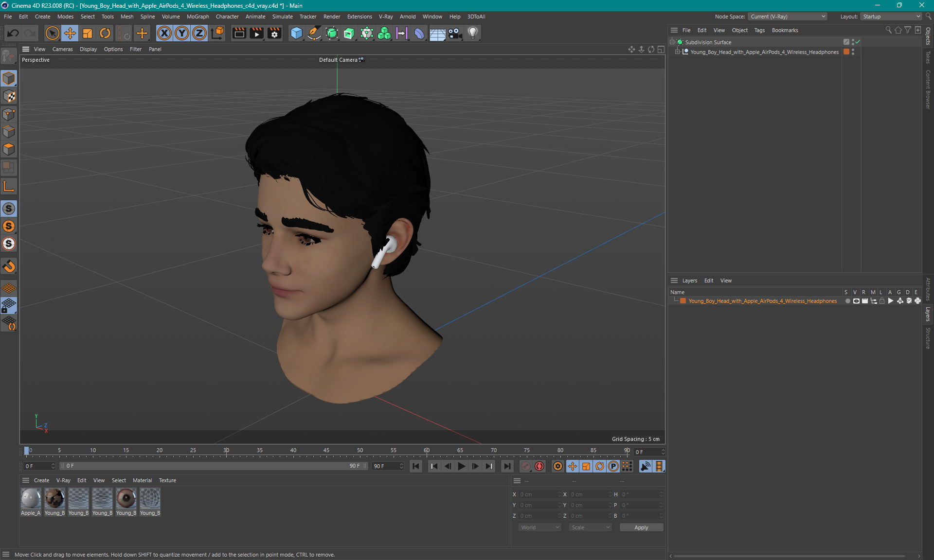Switch to Edges mode
The image size is (934, 560).
click(x=9, y=132)
